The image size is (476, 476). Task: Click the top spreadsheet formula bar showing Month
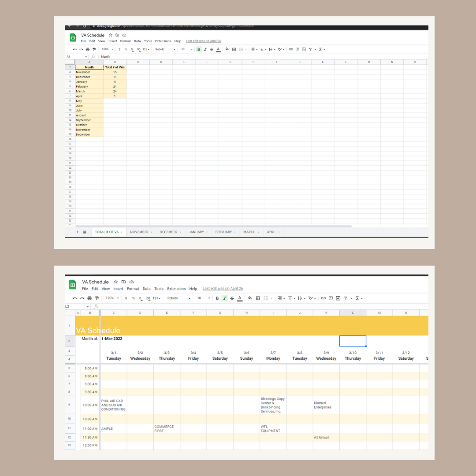coord(263,56)
